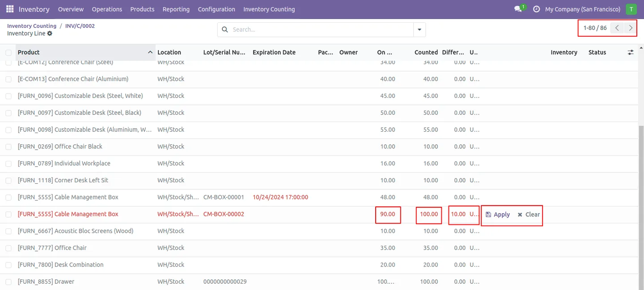Click counted value 55.00
Image resolution: width=644 pixels, height=290 pixels.
(x=431, y=130)
